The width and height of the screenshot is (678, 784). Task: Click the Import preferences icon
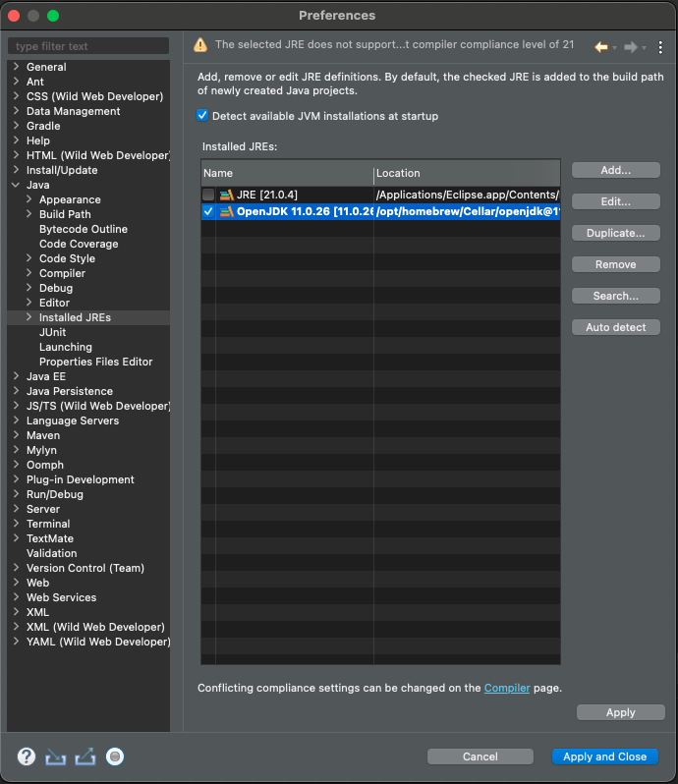click(x=55, y=757)
